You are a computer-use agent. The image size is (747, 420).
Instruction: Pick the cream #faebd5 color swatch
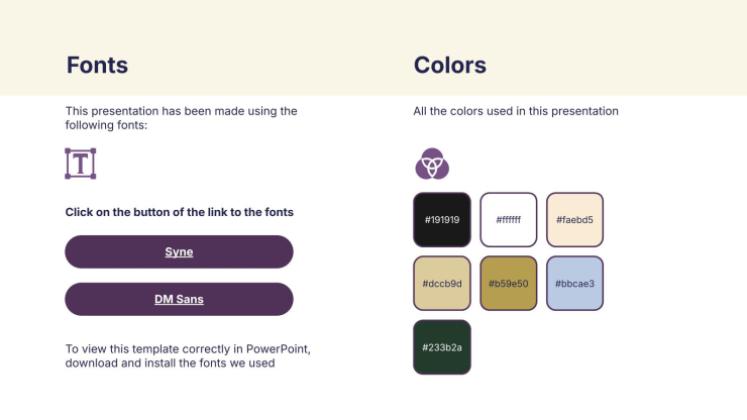(x=574, y=220)
